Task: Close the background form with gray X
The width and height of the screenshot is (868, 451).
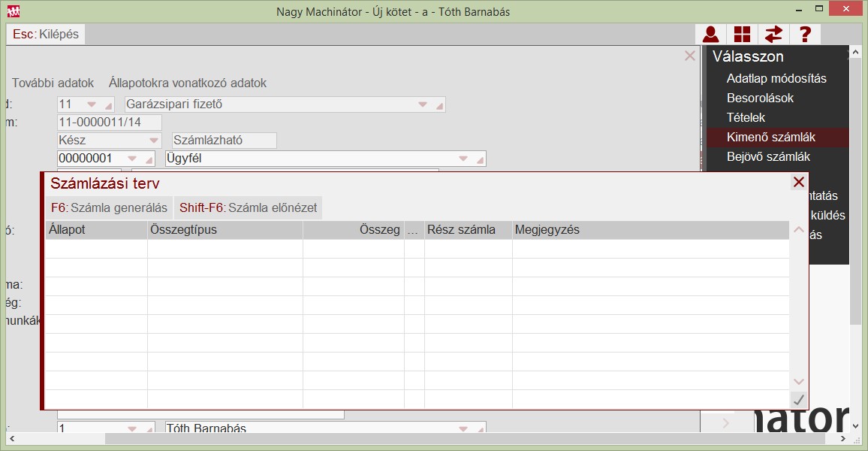Action: coord(690,56)
